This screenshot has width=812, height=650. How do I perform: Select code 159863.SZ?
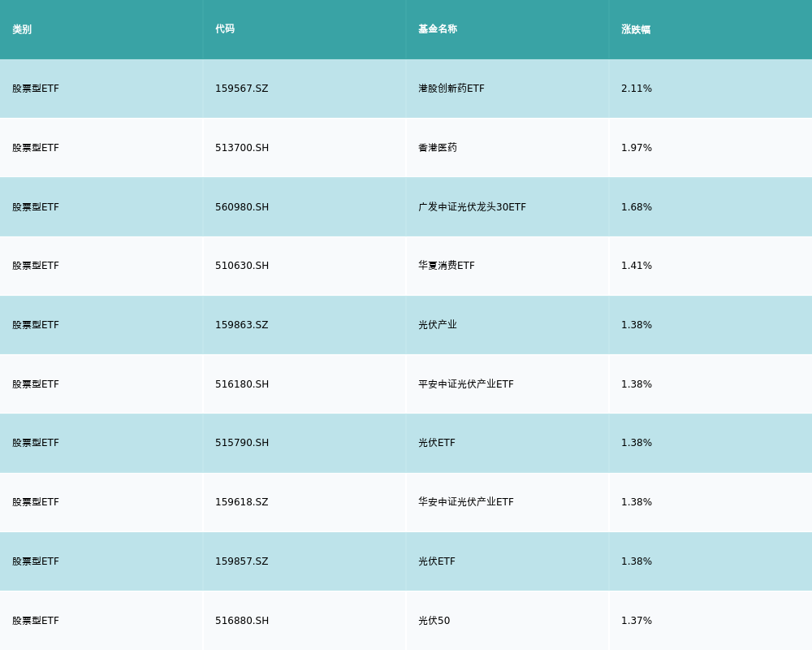coord(242,325)
